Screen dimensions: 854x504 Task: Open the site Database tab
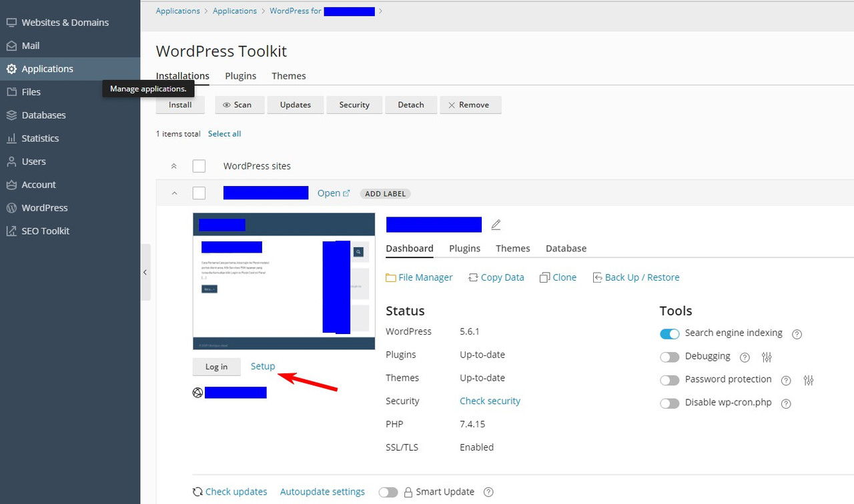pos(566,249)
